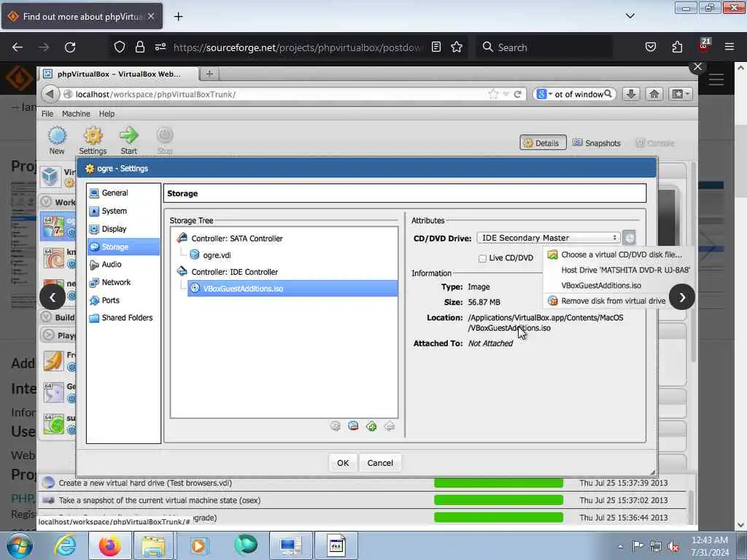Click the Windows Start orb
This screenshot has height=560, width=747.
[x=19, y=545]
